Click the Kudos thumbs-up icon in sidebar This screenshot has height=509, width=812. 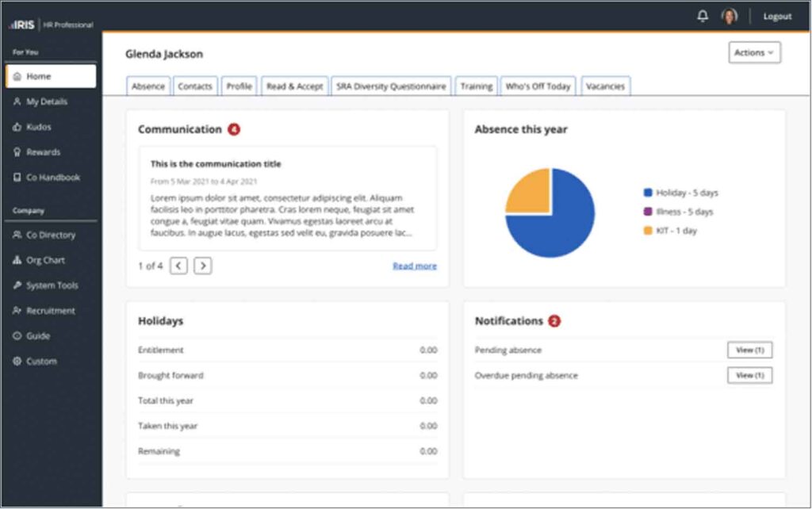click(x=17, y=127)
